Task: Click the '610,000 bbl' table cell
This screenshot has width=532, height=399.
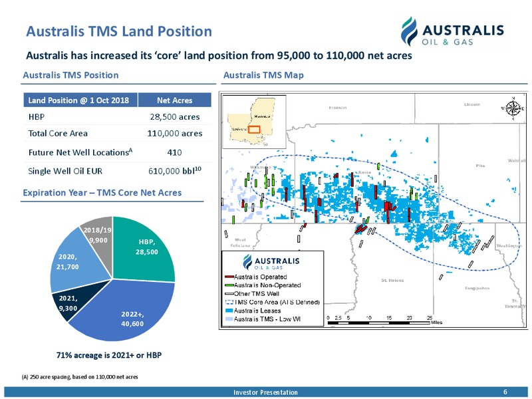Action: [175, 170]
